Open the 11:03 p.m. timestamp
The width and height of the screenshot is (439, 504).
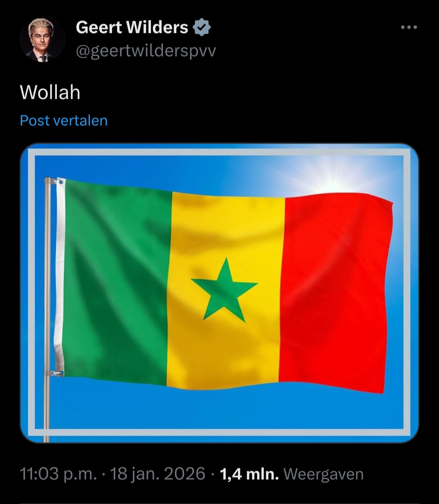[59, 474]
